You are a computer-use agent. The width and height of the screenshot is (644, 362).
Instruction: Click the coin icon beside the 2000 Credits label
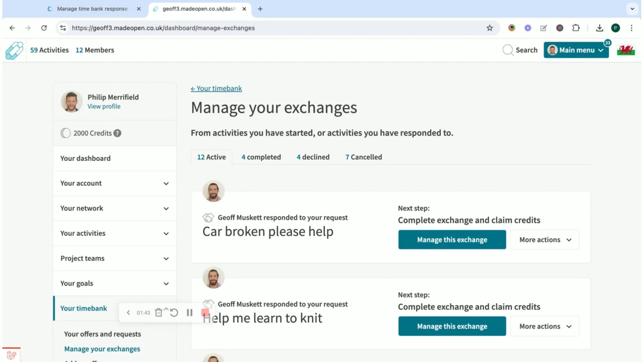66,133
